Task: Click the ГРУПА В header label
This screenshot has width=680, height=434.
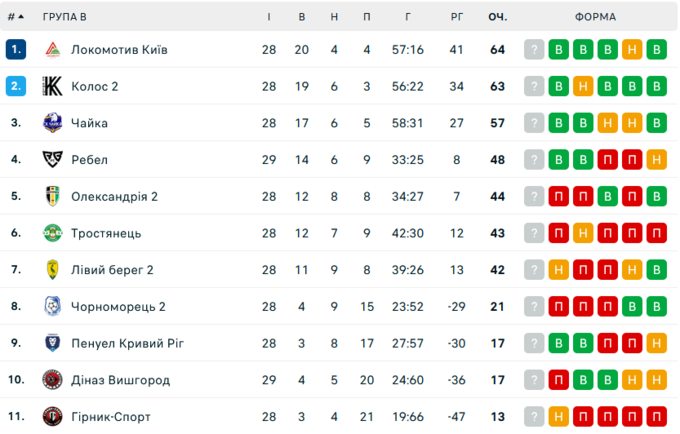Action: [x=65, y=17]
